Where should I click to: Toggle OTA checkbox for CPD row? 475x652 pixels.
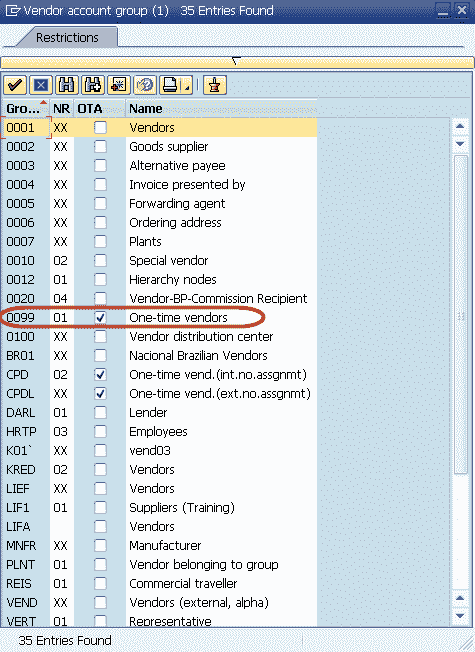[100, 374]
